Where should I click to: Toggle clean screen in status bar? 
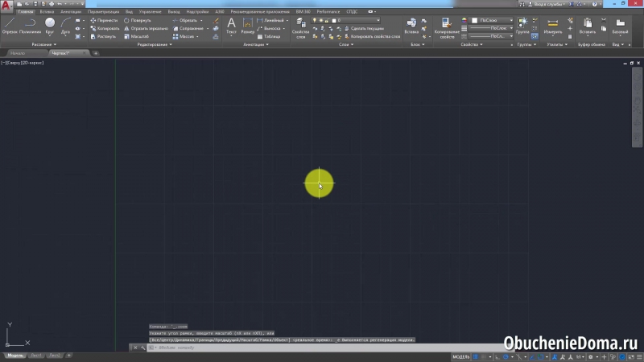[631, 357]
